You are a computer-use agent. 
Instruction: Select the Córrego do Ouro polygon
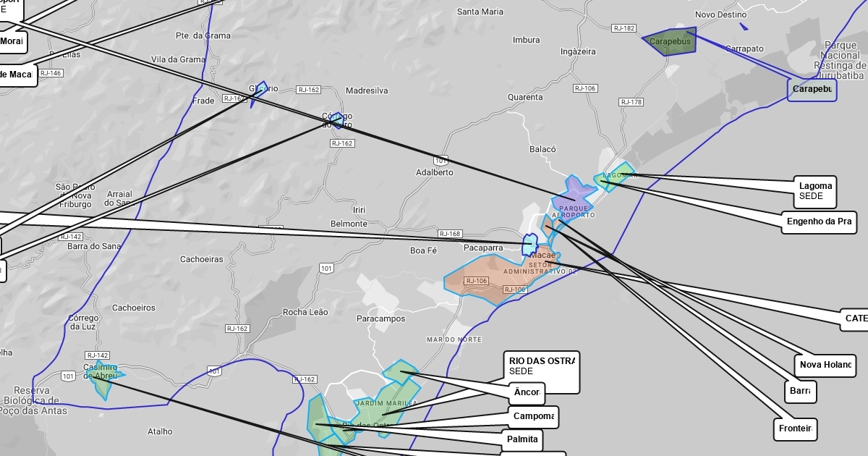pos(336,119)
